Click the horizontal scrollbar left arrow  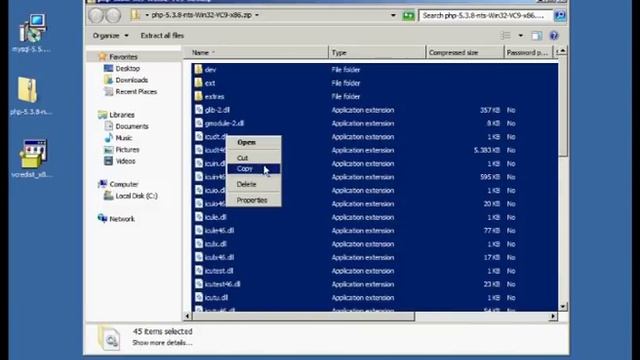[187, 316]
